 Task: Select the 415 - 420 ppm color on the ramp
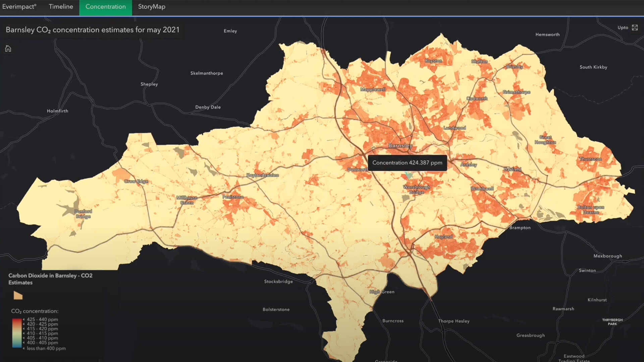pos(17,329)
